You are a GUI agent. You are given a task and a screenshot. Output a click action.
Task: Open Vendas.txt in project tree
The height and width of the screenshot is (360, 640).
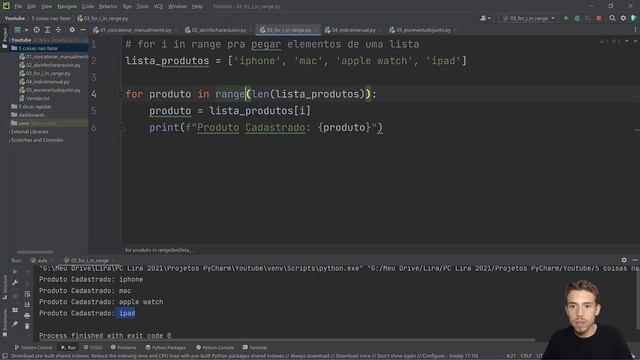(35, 98)
